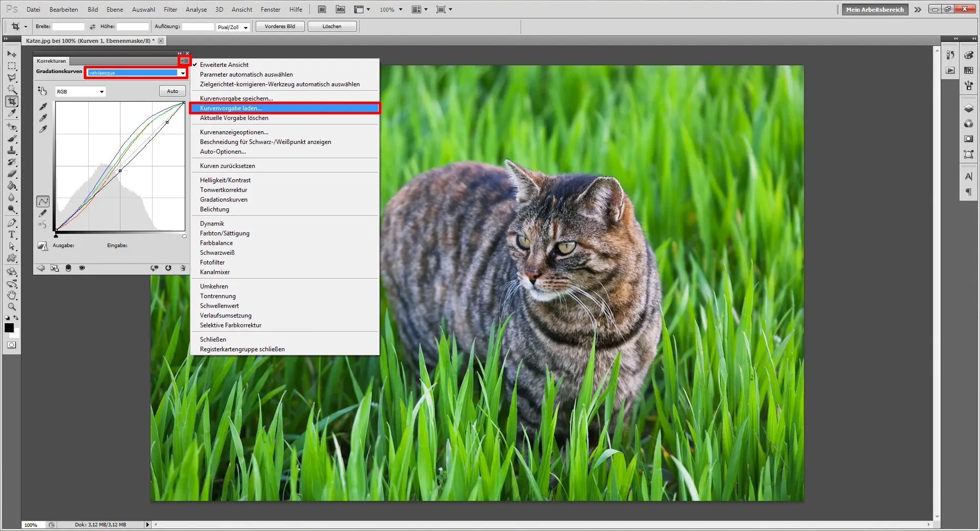Click the Auto button in curves panel
The width and height of the screenshot is (980, 531).
coord(173,91)
